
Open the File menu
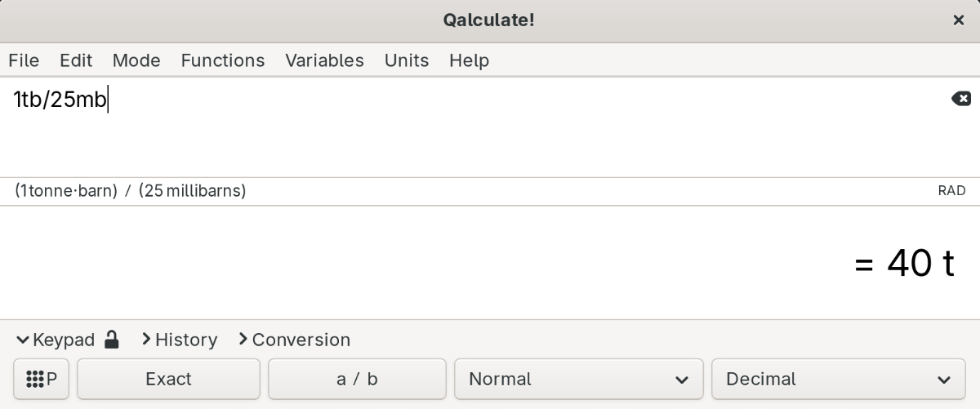pos(24,60)
